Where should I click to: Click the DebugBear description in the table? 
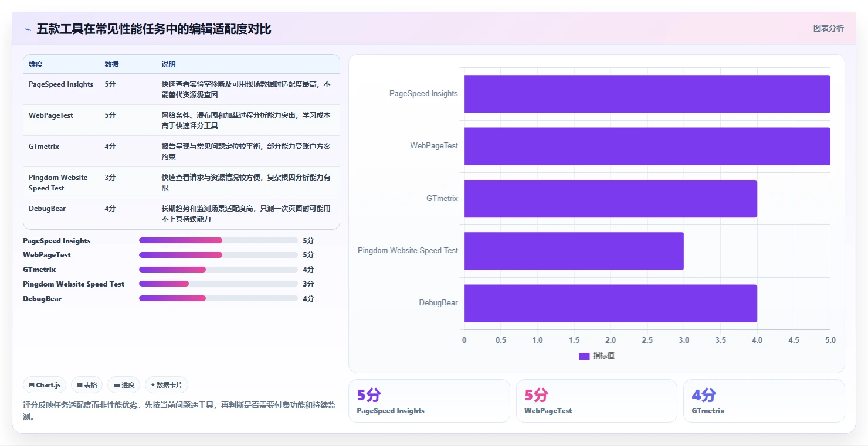(x=246, y=214)
